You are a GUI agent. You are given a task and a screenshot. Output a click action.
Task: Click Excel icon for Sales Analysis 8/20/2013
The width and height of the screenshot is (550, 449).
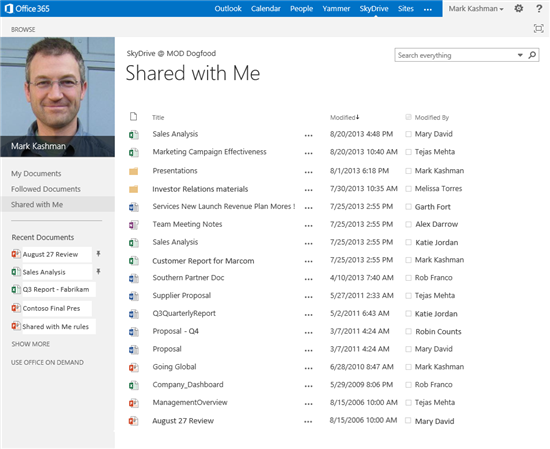(133, 135)
